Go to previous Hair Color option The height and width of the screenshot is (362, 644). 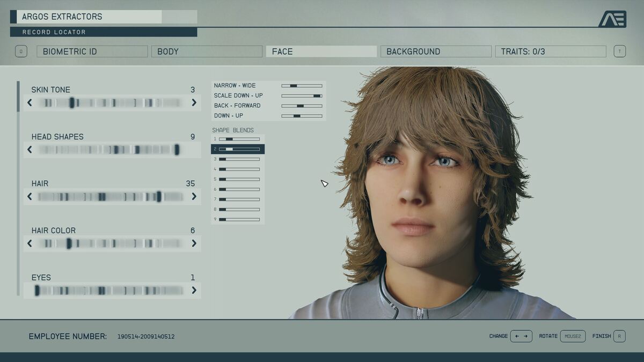pos(30,243)
